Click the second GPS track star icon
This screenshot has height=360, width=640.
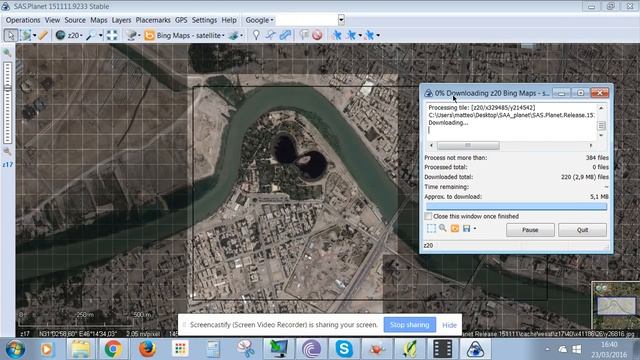point(351,36)
